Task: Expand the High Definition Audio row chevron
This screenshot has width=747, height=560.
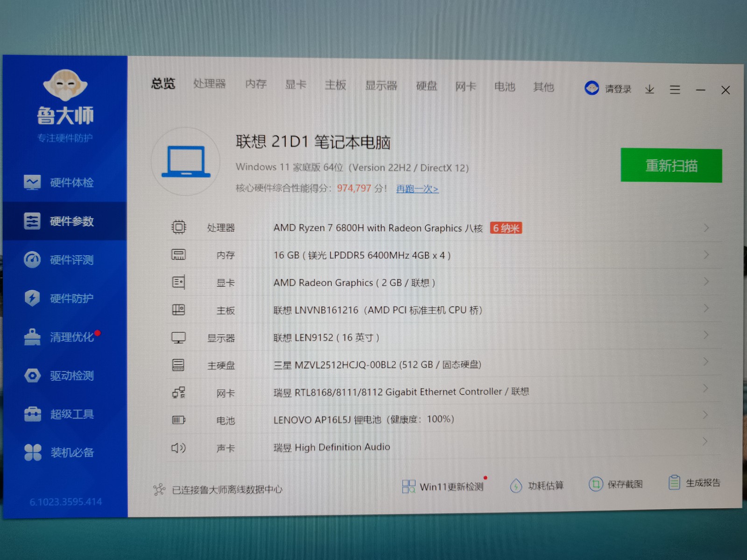Action: click(705, 441)
